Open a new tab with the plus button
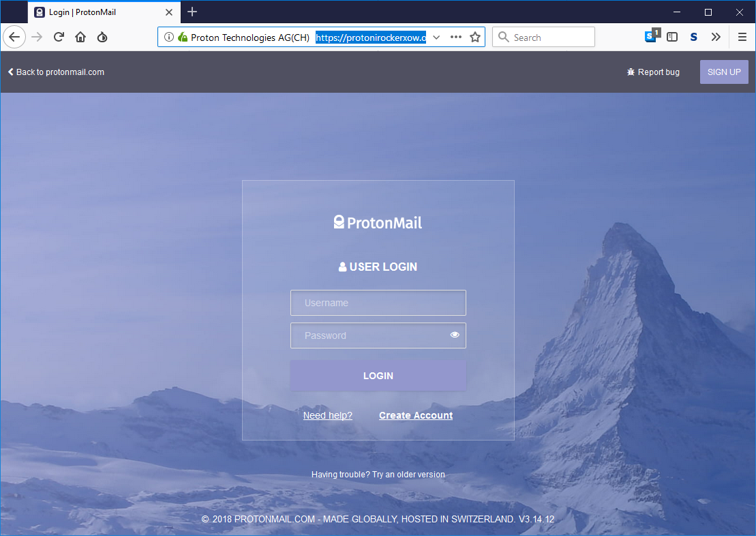Viewport: 756px width, 536px height. (x=192, y=12)
